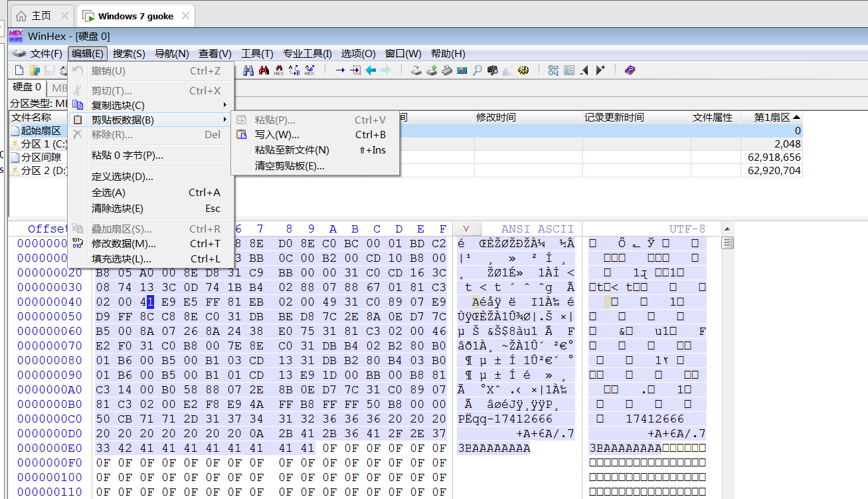868x499 pixels.
Task: Sort by 修改时间 column header
Action: point(528,118)
